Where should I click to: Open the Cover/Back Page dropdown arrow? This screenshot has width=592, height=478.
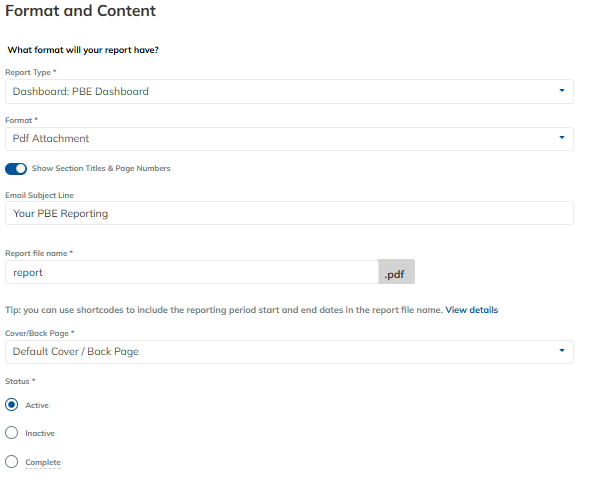tap(562, 351)
